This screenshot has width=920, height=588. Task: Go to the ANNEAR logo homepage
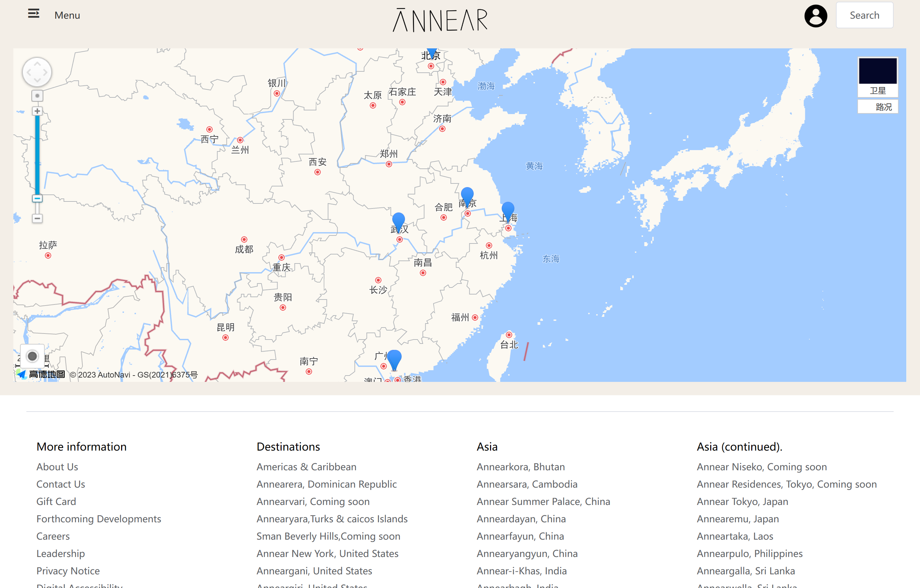440,20
